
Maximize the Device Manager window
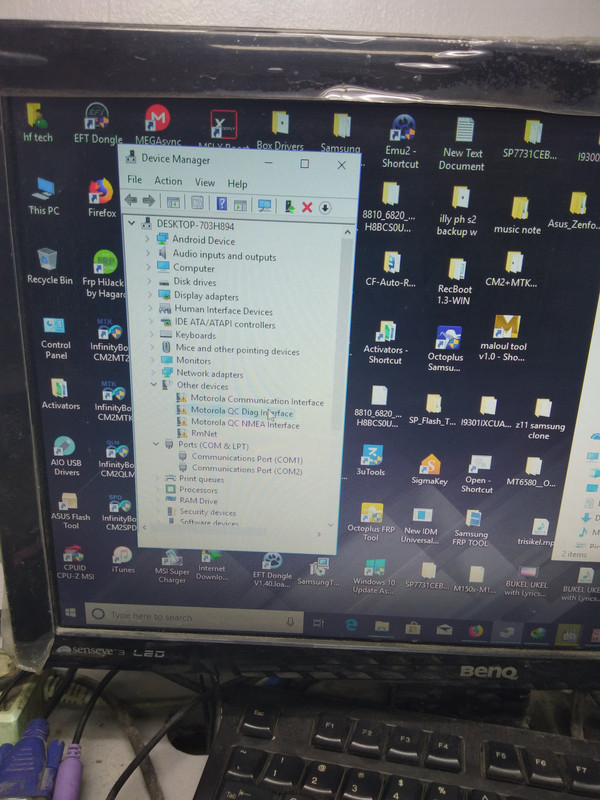(305, 163)
